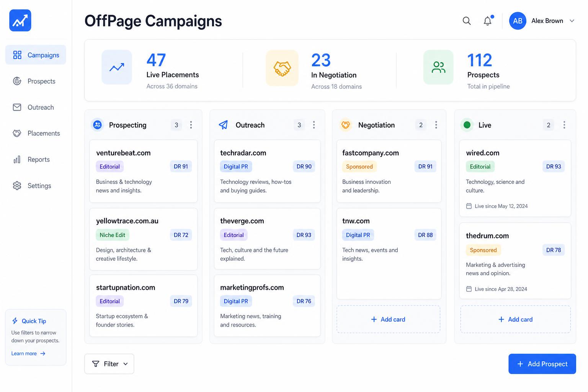Click DR 91 badge on venturebeat card
This screenshot has width=588, height=392.
pyautogui.click(x=181, y=167)
